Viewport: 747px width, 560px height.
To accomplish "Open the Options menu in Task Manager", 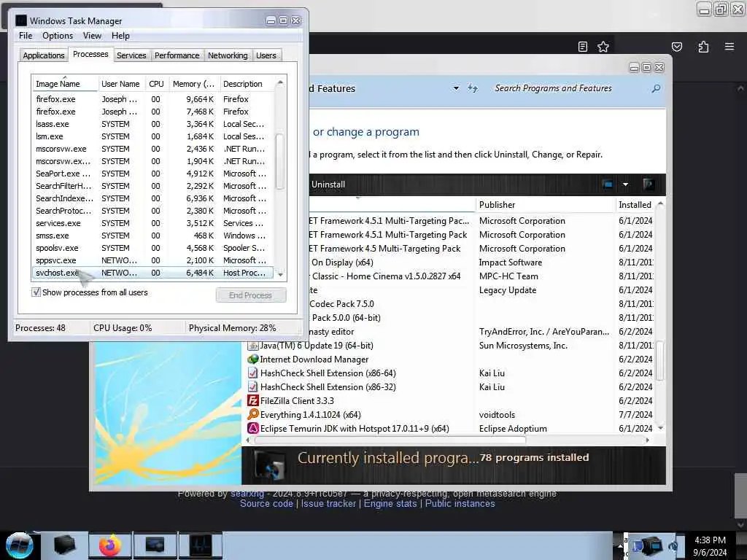I will [58, 36].
